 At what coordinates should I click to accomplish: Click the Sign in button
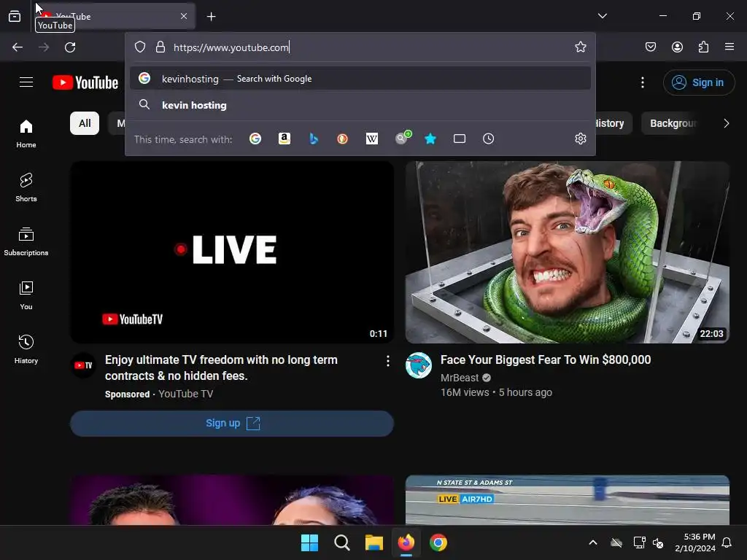(698, 82)
